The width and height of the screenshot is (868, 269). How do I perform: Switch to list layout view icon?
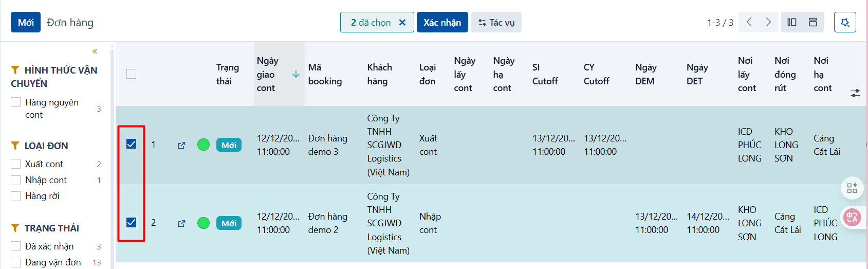tap(813, 22)
